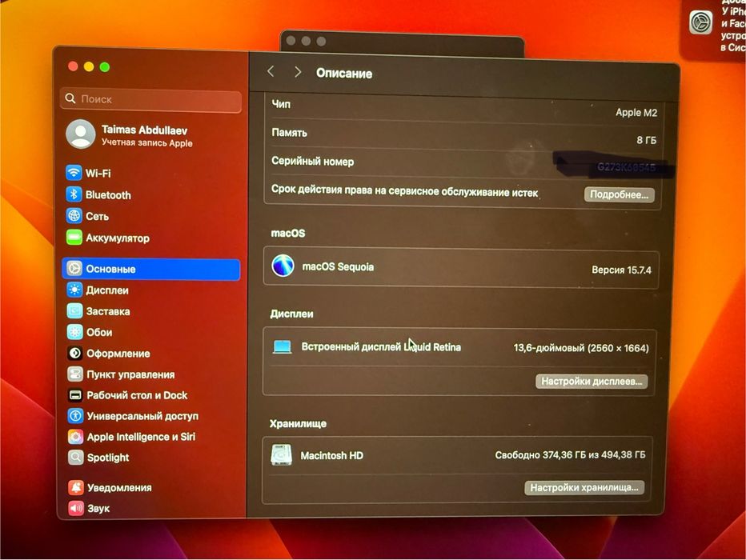Screen dimensions: 746x560
Task: Click the user avatar for Taimas Abdullaev
Action: tap(80, 134)
